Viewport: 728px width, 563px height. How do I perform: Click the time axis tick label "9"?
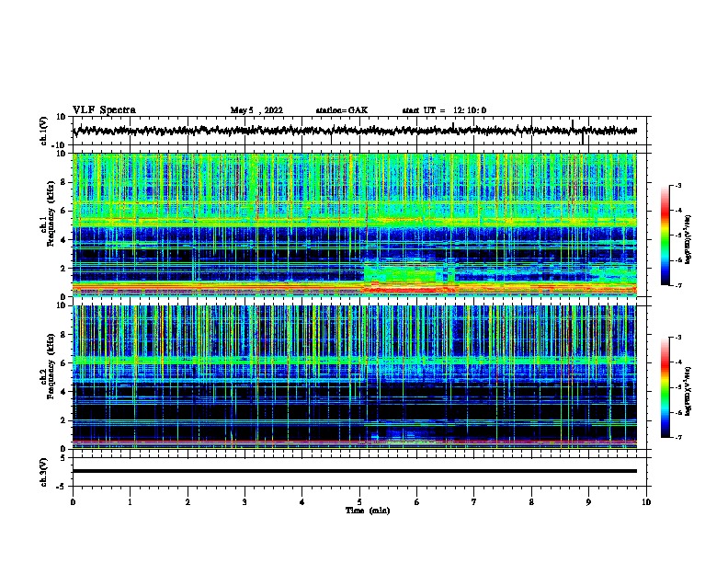click(588, 502)
